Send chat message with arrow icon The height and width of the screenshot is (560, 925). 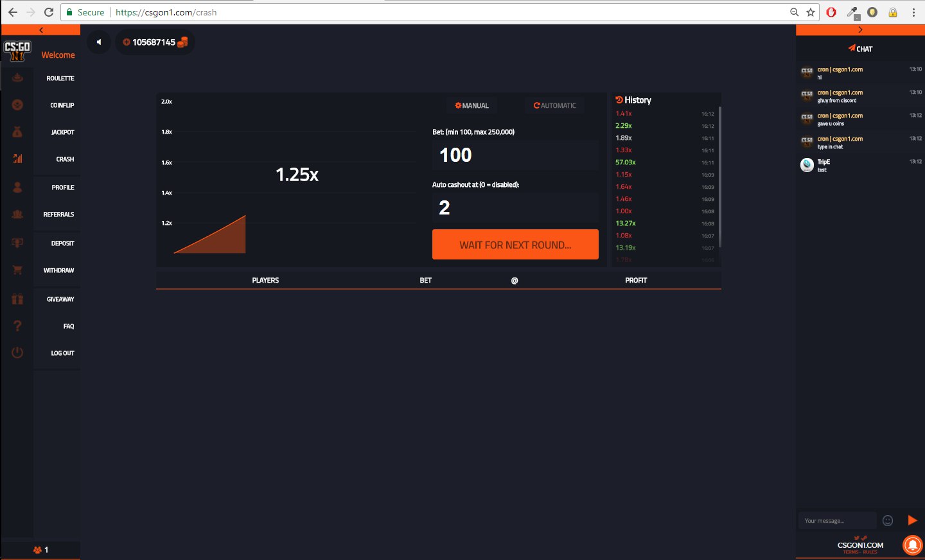click(x=912, y=520)
